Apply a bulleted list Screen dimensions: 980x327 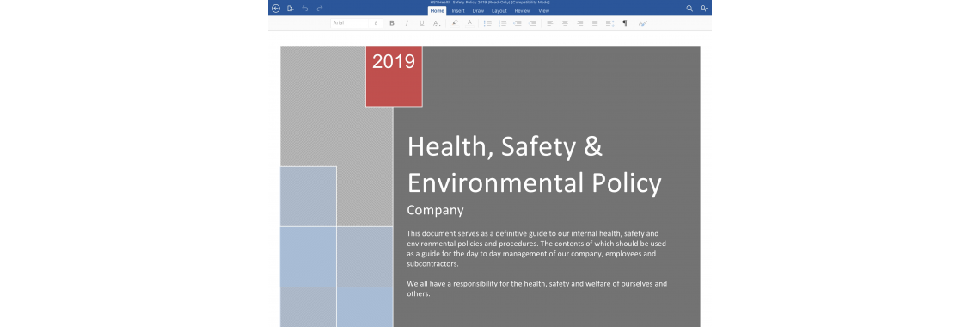[x=487, y=23]
